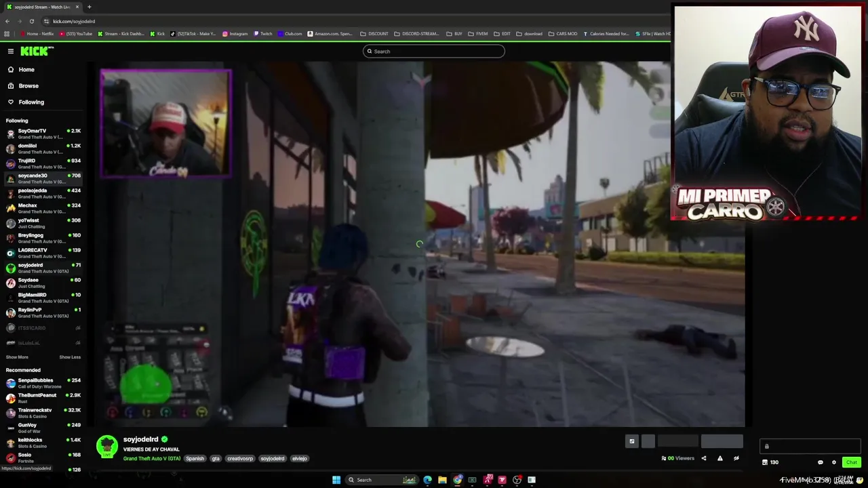Collapse following list with Show Less
The width and height of the screenshot is (868, 488).
[x=70, y=357]
